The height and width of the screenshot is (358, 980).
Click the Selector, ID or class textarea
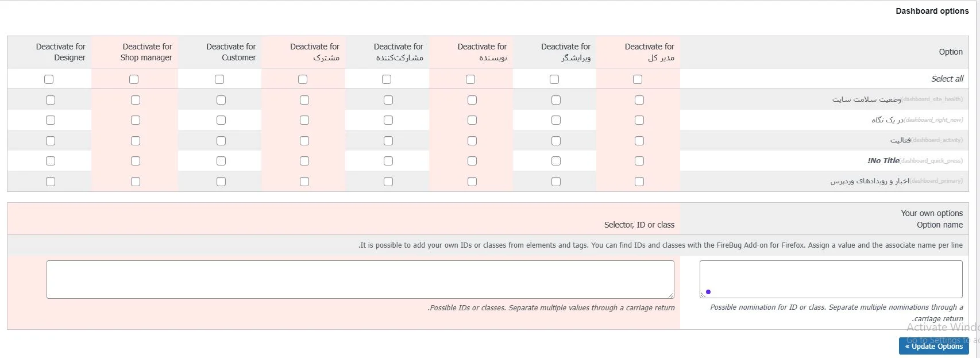click(360, 279)
